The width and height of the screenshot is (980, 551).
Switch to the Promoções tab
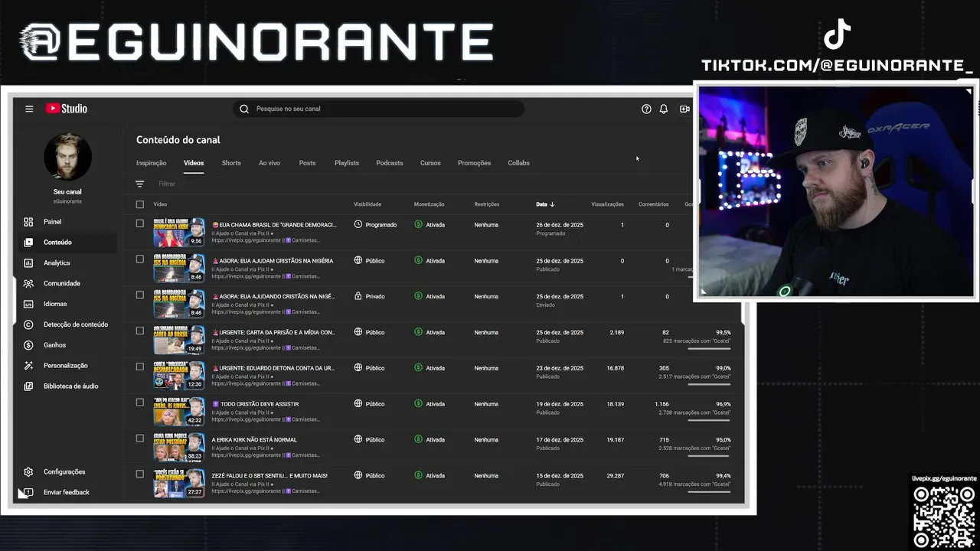(474, 163)
